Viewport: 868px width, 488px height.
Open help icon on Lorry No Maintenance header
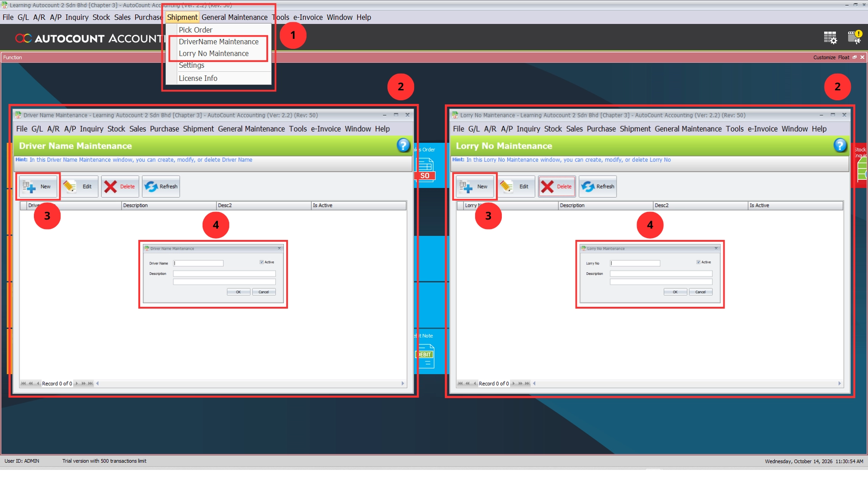(840, 145)
